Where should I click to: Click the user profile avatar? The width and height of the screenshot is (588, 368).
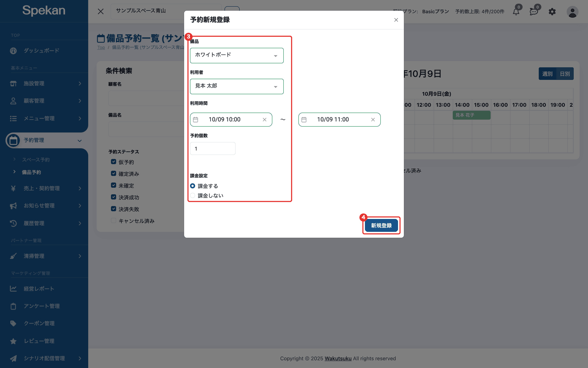click(572, 12)
